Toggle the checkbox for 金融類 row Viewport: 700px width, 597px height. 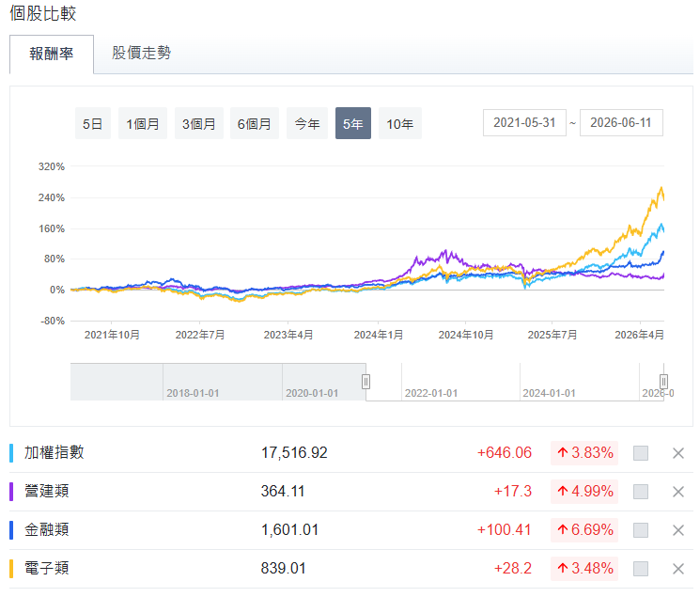click(641, 530)
